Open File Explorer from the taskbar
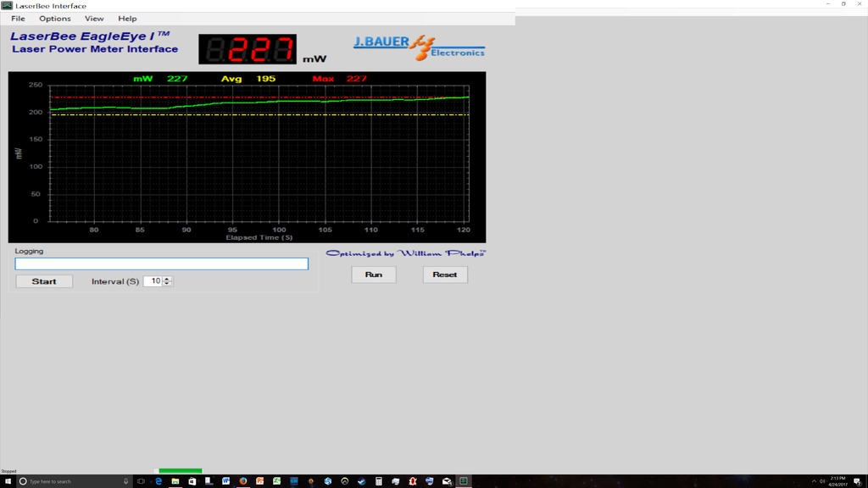The image size is (868, 488). (175, 481)
